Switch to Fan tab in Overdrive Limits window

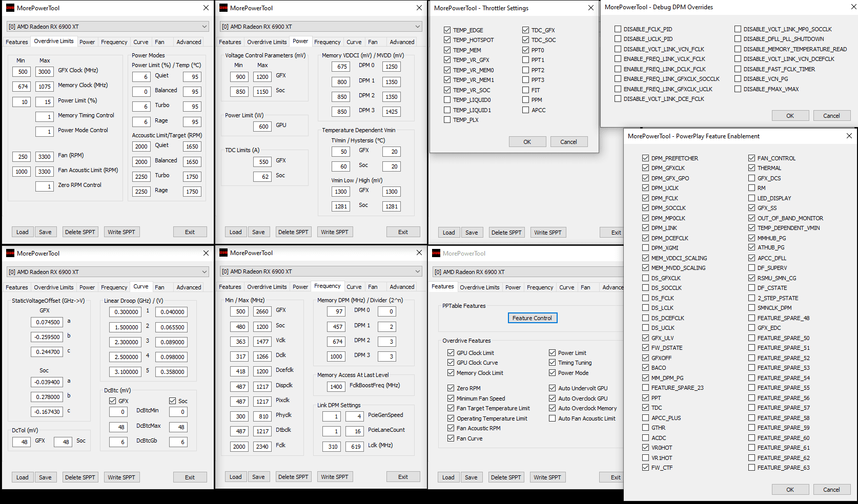pos(159,42)
